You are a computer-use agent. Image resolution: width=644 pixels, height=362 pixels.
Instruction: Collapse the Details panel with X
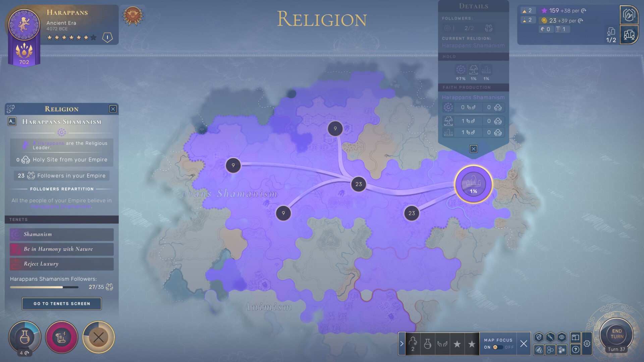(x=473, y=149)
